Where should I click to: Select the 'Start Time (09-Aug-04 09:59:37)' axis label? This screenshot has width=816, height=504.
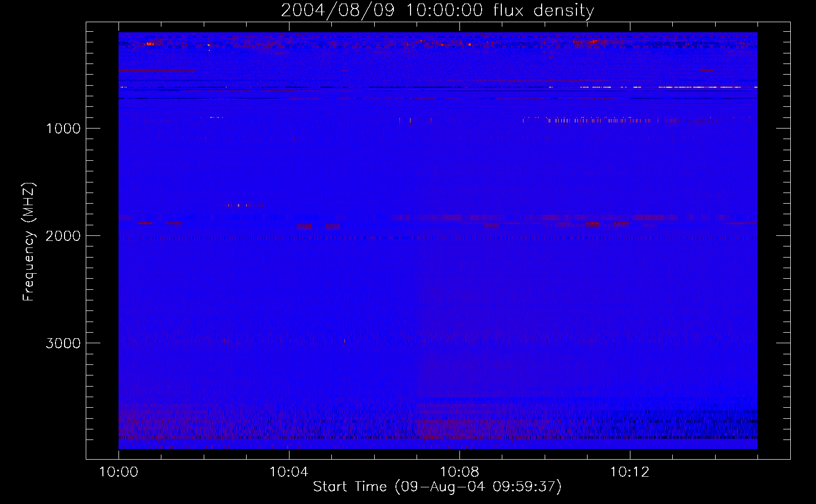pos(437,487)
